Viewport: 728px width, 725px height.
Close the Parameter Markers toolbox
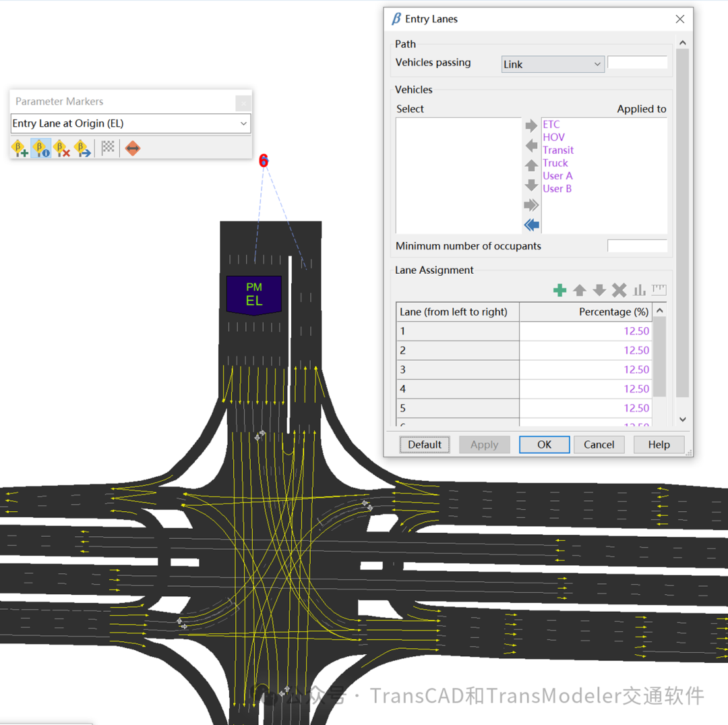(x=243, y=103)
